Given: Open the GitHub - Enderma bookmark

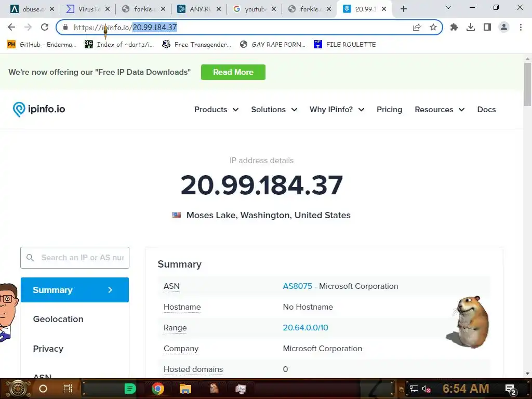Looking at the screenshot, I should point(42,45).
